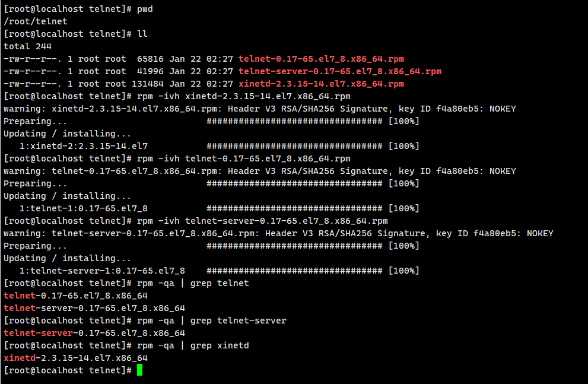The height and width of the screenshot is (384, 588).
Task: Click the "pwd" command on the first line
Action: point(145,9)
